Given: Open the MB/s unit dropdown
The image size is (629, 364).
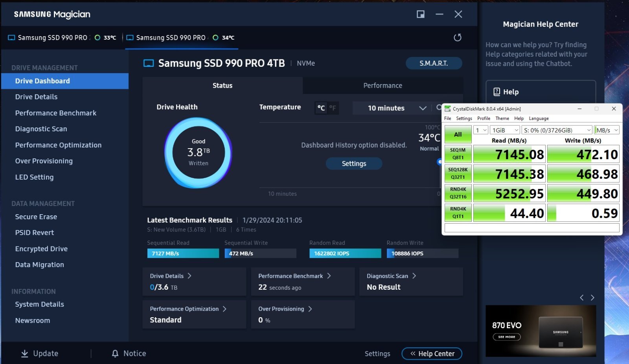Looking at the screenshot, I should [607, 130].
